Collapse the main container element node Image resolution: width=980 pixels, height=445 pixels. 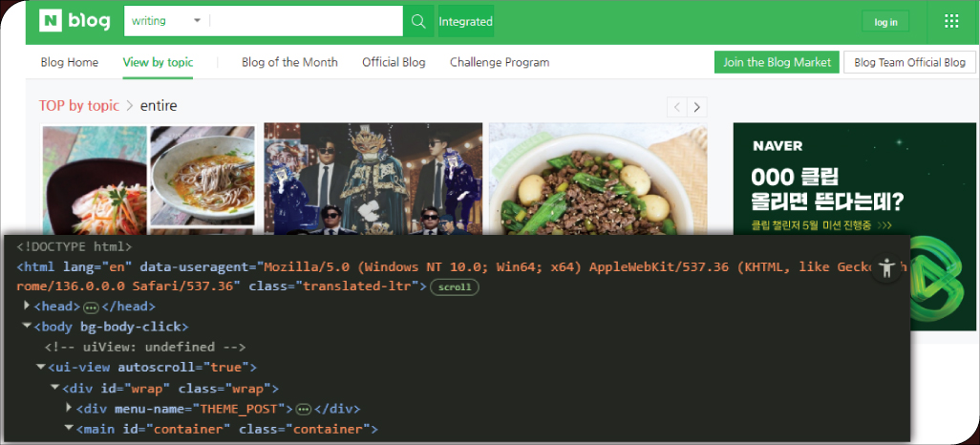click(69, 429)
